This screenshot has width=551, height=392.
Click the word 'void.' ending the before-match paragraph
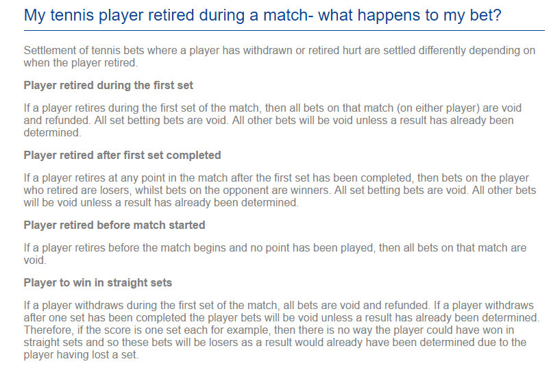35,260
